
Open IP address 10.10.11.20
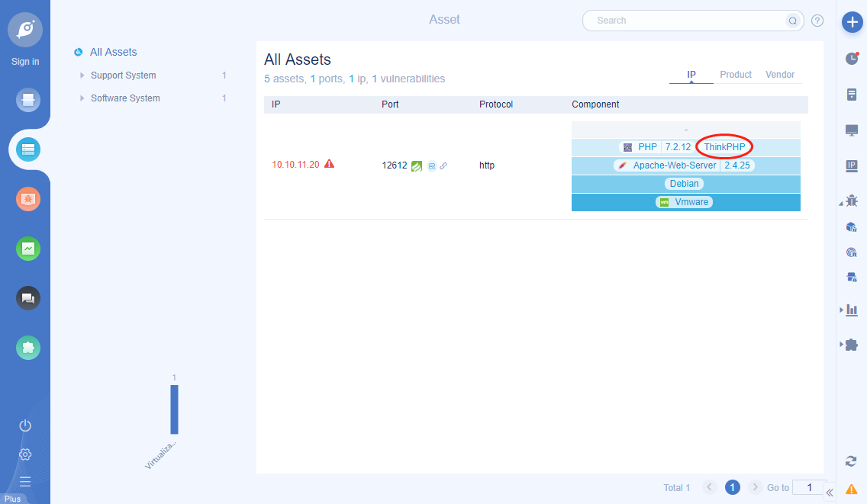295,165
